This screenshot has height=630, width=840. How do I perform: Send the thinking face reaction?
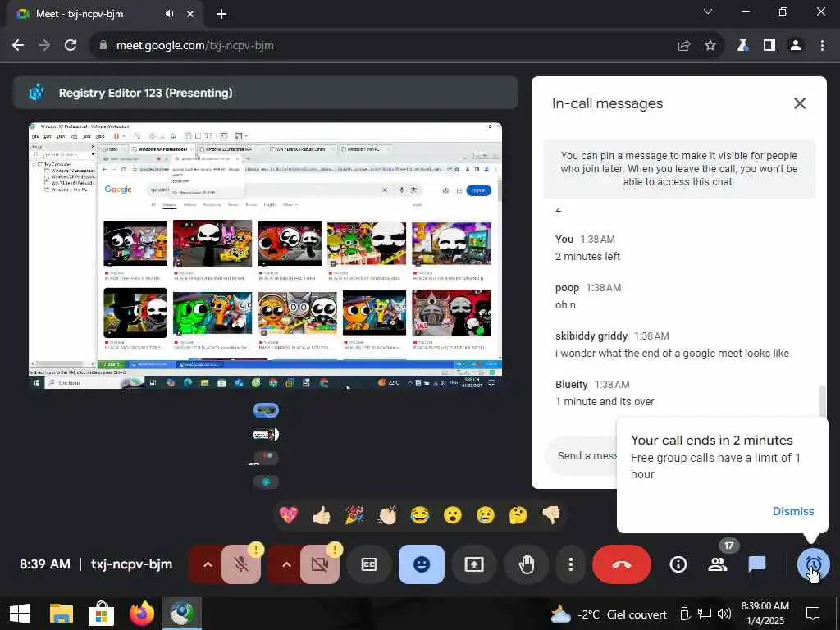tap(518, 515)
